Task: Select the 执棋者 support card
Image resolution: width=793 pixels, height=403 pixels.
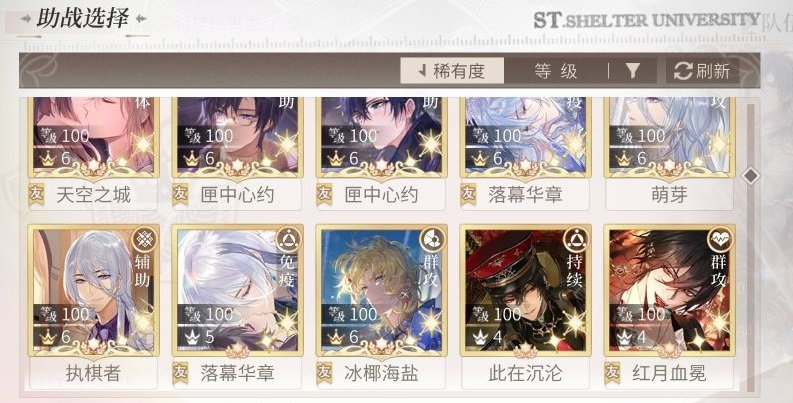Action: [94, 307]
